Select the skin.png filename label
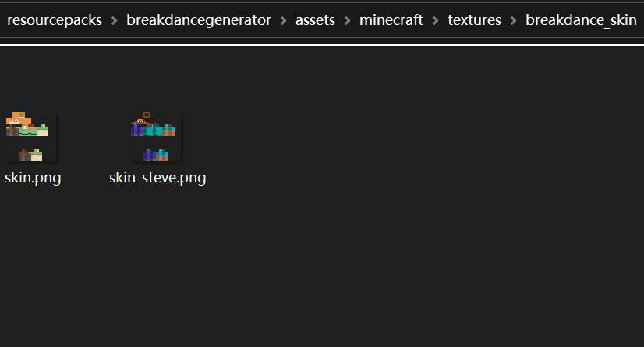 (33, 178)
